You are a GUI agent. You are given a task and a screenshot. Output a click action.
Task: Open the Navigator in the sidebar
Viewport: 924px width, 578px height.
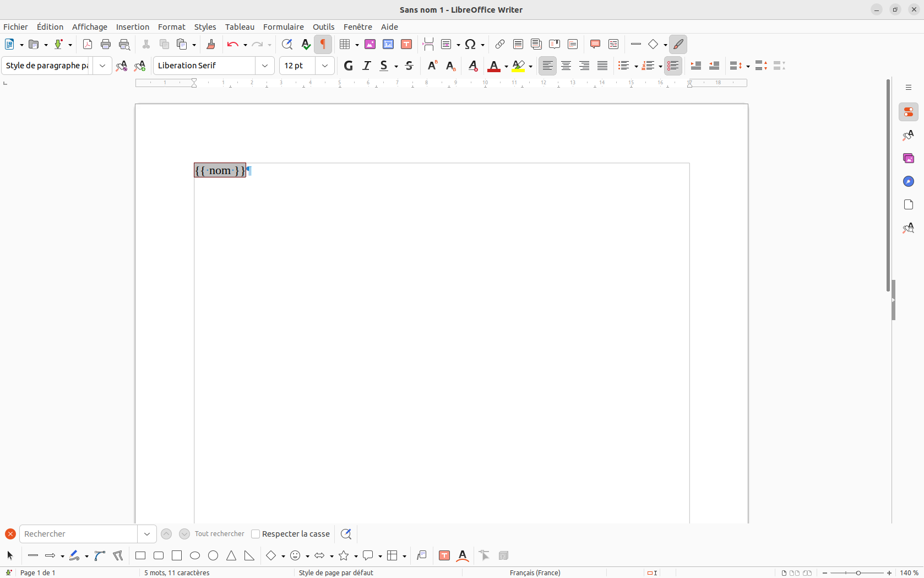point(908,181)
